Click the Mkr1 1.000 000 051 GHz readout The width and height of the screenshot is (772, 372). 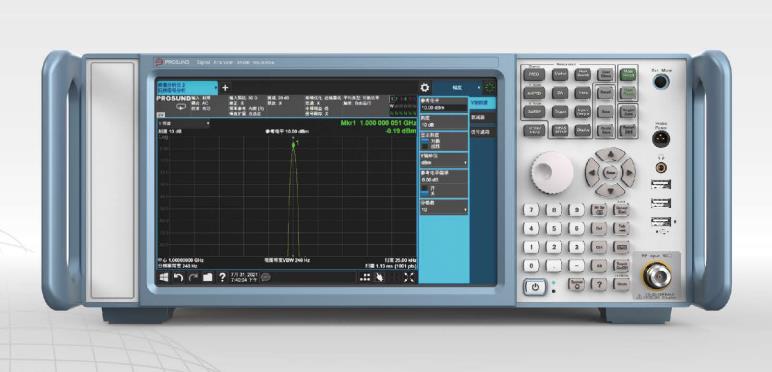[378, 123]
